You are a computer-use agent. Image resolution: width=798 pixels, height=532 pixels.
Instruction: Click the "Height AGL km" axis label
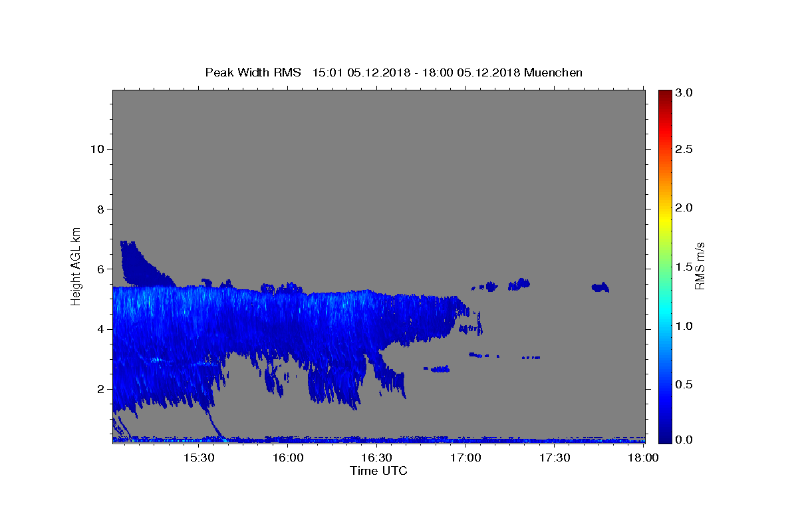click(x=76, y=265)
